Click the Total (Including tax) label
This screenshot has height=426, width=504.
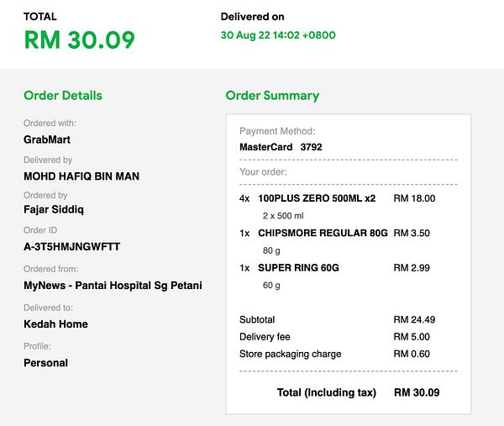pyautogui.click(x=327, y=392)
